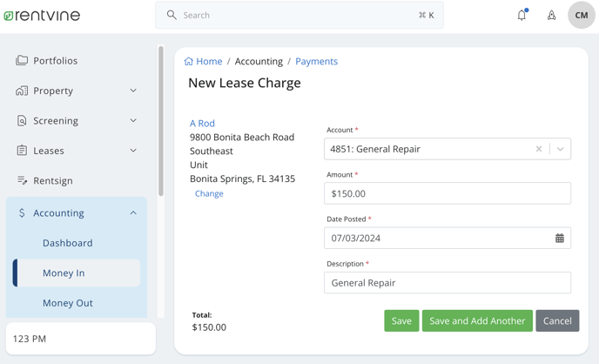Click the Change lease link
The width and height of the screenshot is (599, 364).
209,193
